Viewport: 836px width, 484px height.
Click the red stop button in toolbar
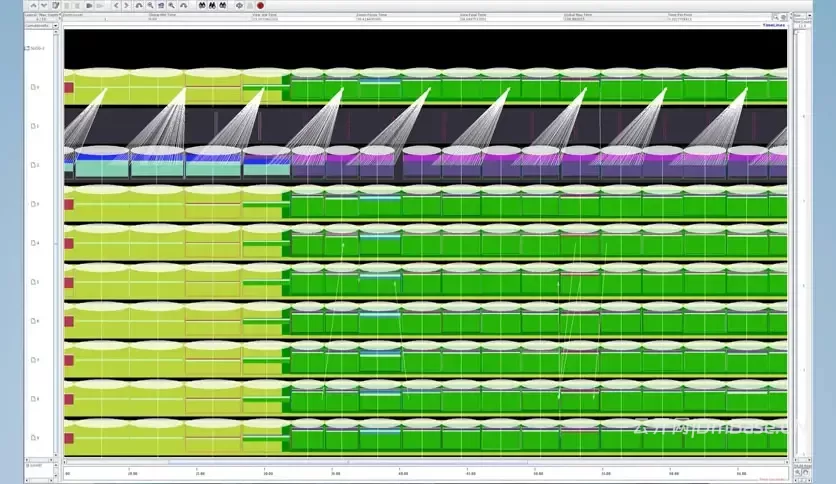click(260, 5)
